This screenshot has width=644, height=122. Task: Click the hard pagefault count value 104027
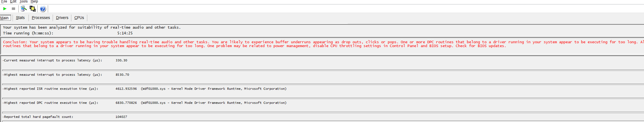(x=121, y=117)
